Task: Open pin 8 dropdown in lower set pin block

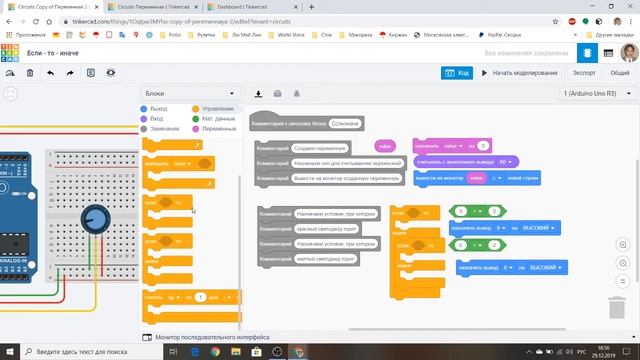Action: 508,268
